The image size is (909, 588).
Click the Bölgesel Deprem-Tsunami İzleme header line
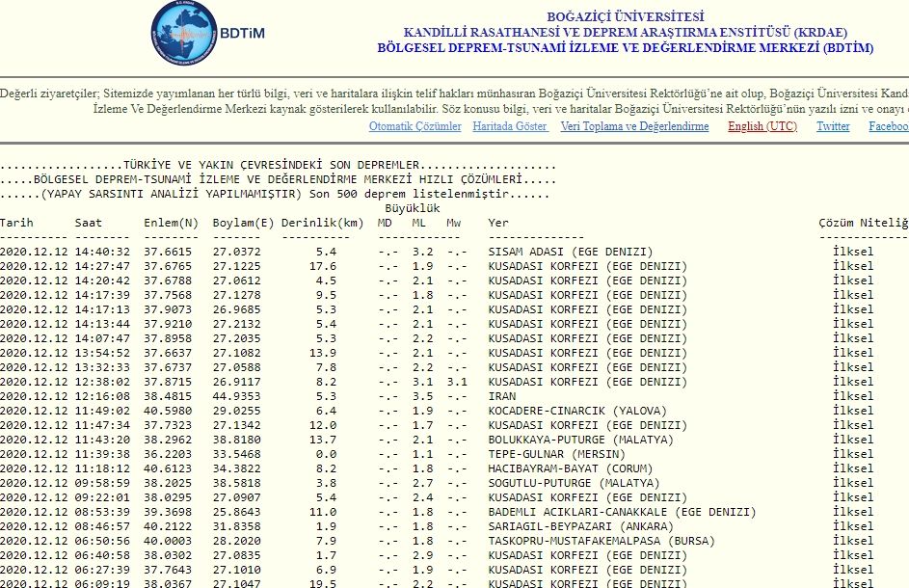click(x=625, y=48)
